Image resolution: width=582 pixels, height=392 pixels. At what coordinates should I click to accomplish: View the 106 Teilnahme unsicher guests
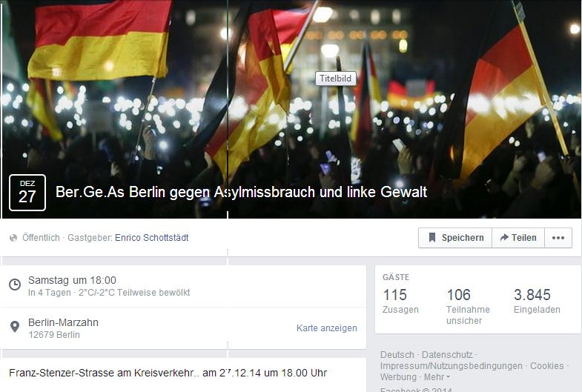pyautogui.click(x=468, y=306)
